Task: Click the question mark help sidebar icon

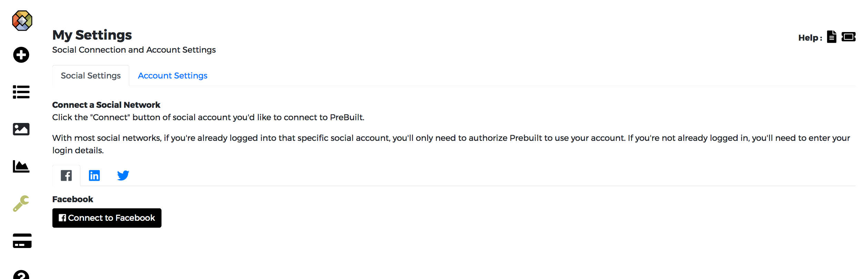Action: point(21,275)
